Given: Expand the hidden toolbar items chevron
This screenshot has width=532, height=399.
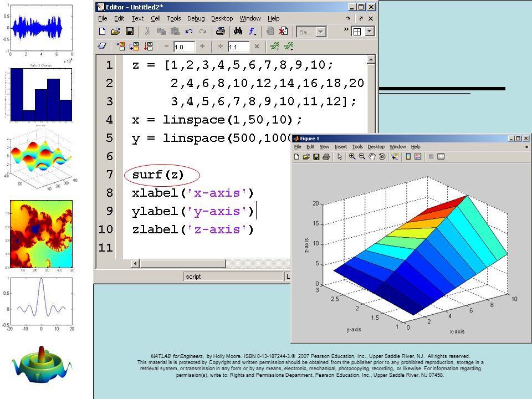Looking at the screenshot, I should (346, 29).
